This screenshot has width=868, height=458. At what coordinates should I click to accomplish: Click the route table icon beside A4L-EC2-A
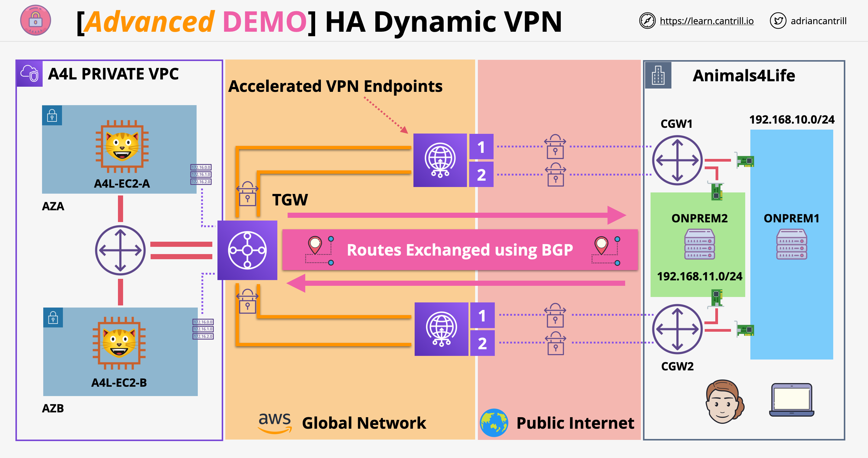point(201,174)
